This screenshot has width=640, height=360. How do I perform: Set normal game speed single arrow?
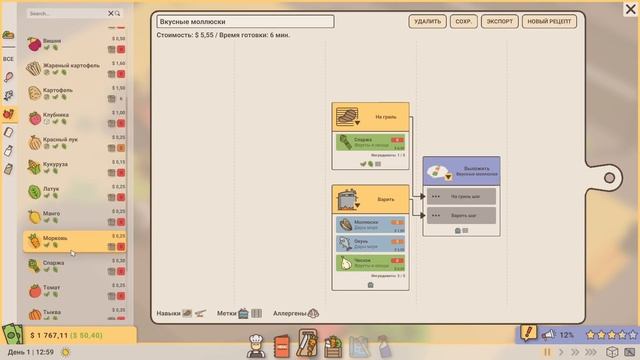click(561, 352)
